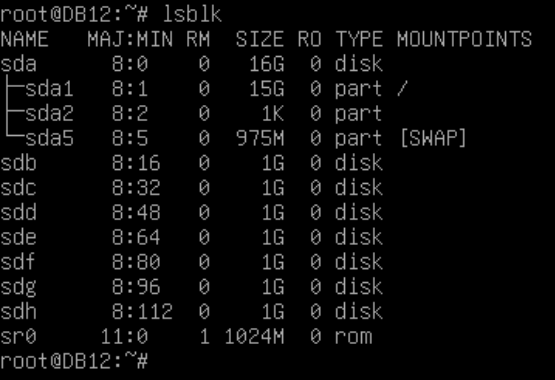Select the sda5 swap partition name
This screenshot has height=380, width=555.
[49, 138]
